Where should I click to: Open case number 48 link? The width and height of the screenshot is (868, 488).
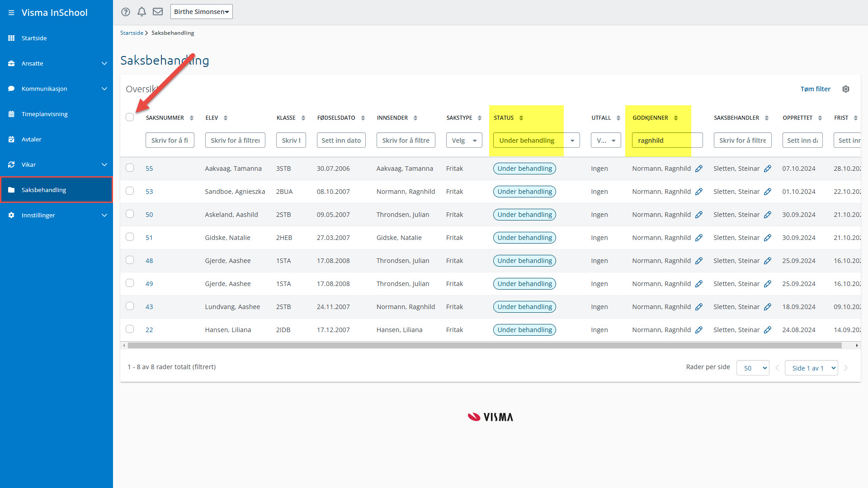point(149,261)
